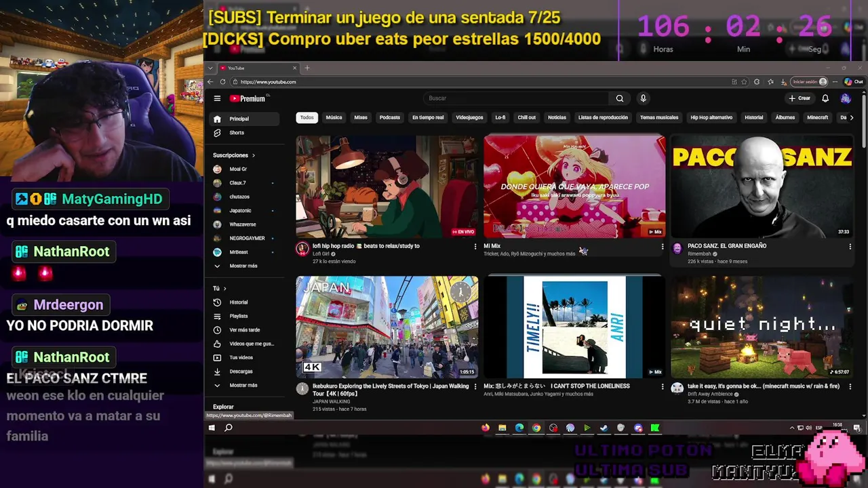This screenshot has width=868, height=488.
Task: Open Steam from the Windows taskbar
Action: coord(604,428)
